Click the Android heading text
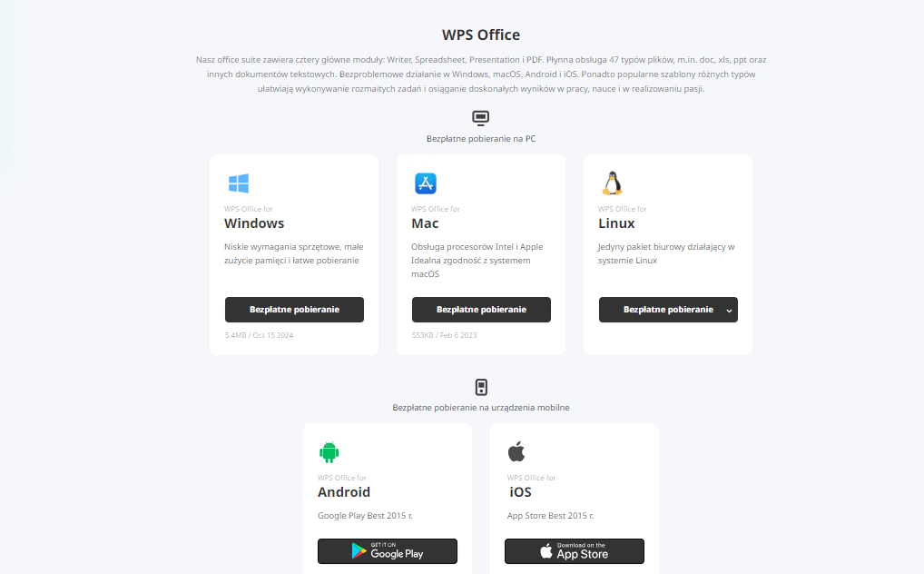Image resolution: width=924 pixels, height=574 pixels. 344,492
